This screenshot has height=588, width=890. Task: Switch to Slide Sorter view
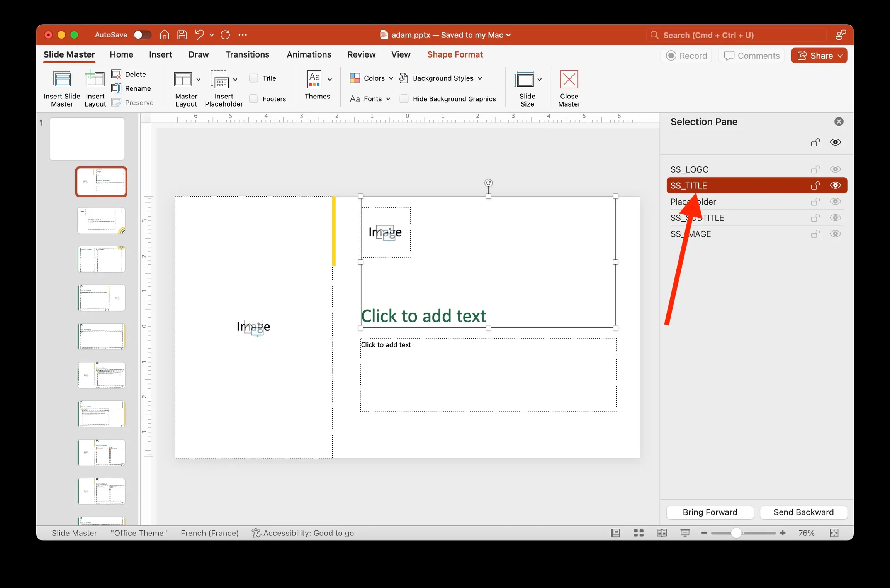click(x=639, y=533)
